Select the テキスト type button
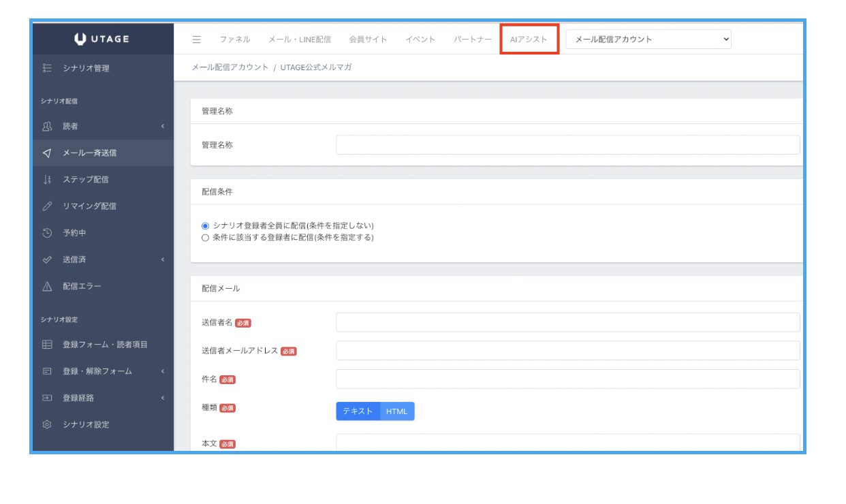 tap(358, 411)
